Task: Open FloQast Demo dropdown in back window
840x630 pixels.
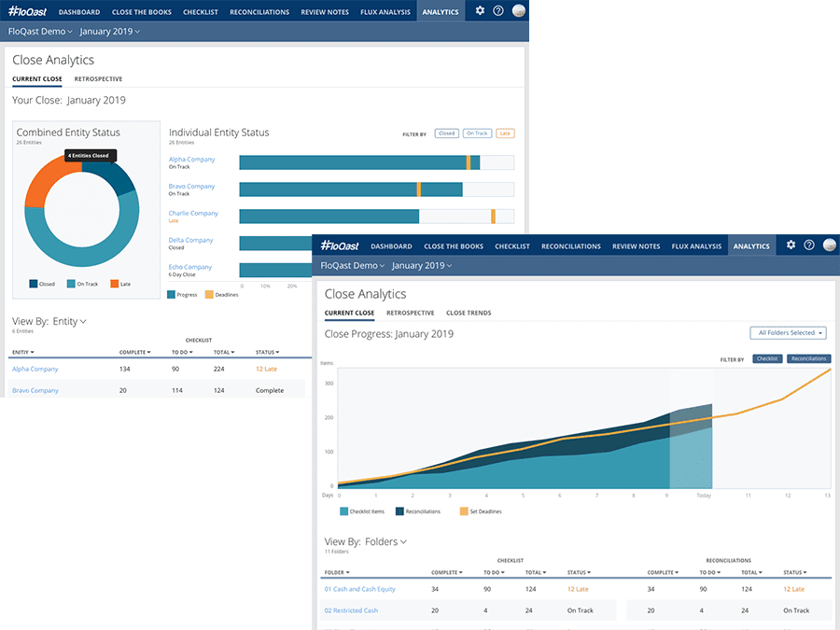Action: (40, 32)
